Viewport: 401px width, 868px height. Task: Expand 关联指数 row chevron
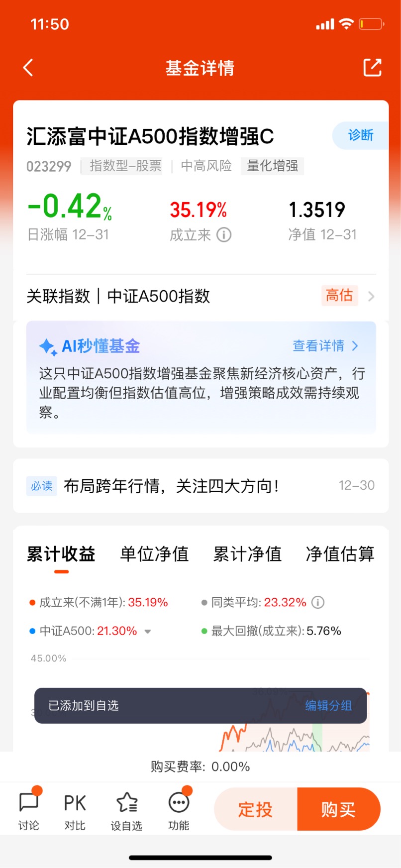pos(371,297)
